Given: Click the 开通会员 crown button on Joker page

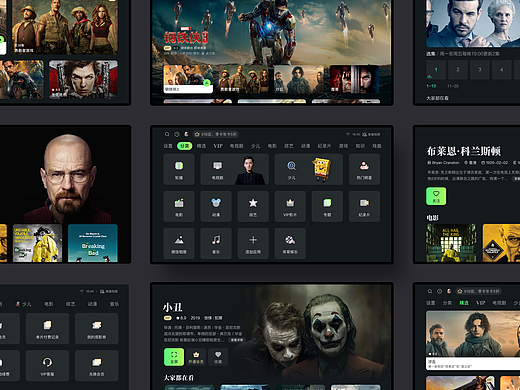Looking at the screenshot, I should click(x=196, y=357).
